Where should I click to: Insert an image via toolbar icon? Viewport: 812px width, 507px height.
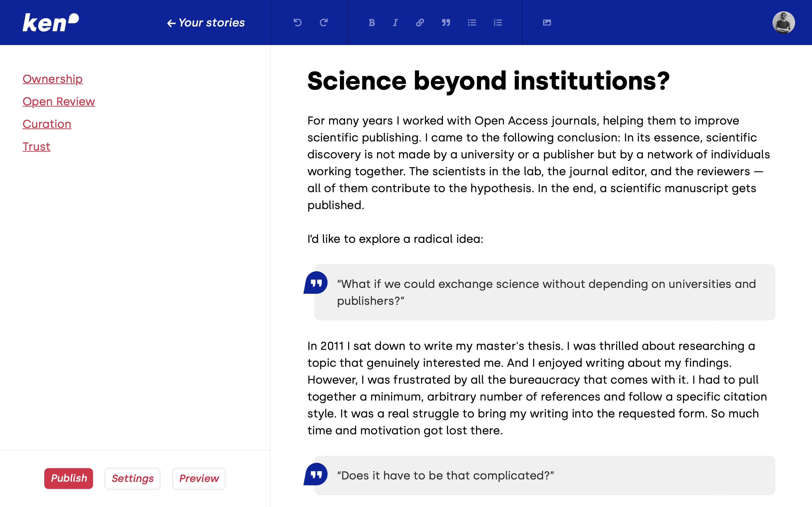pos(547,23)
